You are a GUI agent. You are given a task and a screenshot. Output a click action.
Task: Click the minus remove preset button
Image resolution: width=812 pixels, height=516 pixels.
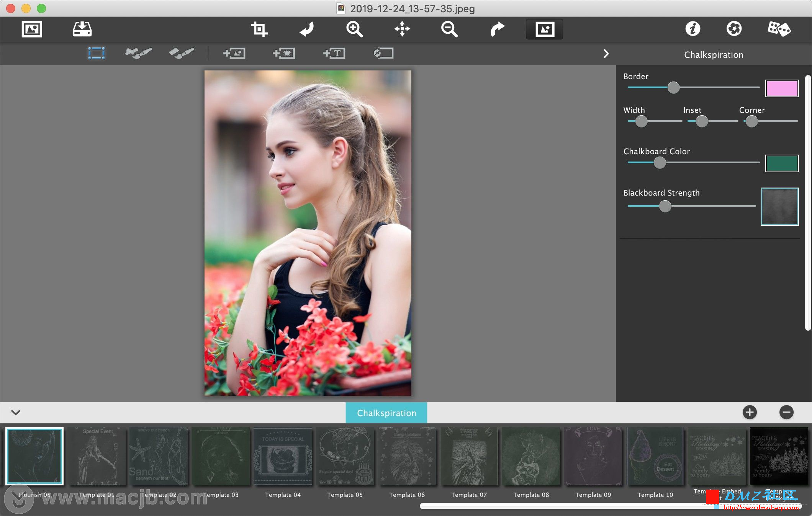tap(786, 412)
